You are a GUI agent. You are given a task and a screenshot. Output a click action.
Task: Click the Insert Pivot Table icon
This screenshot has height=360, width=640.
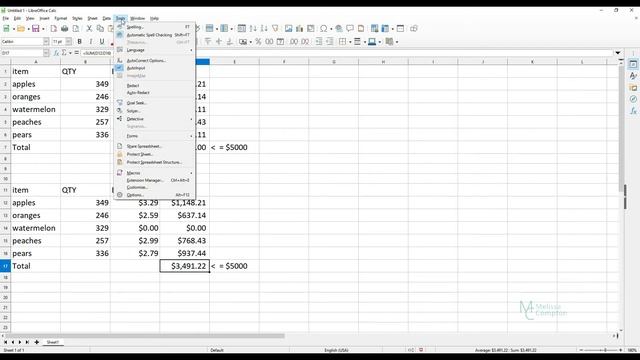click(311, 29)
